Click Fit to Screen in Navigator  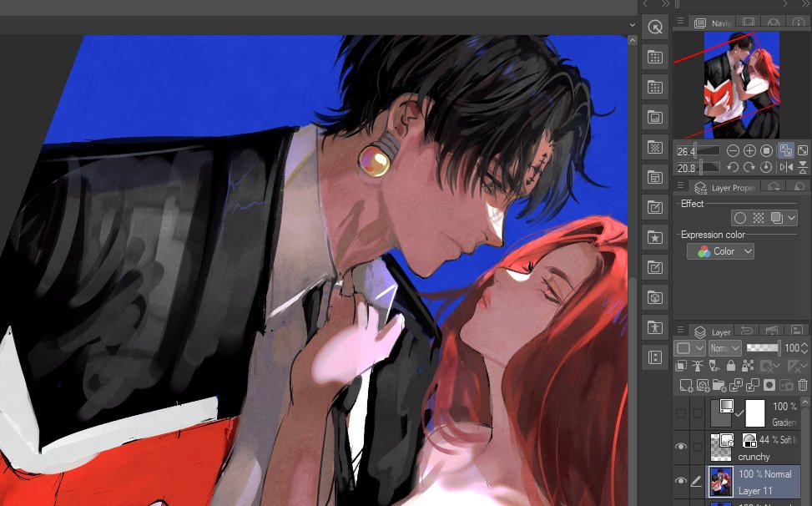[803, 150]
